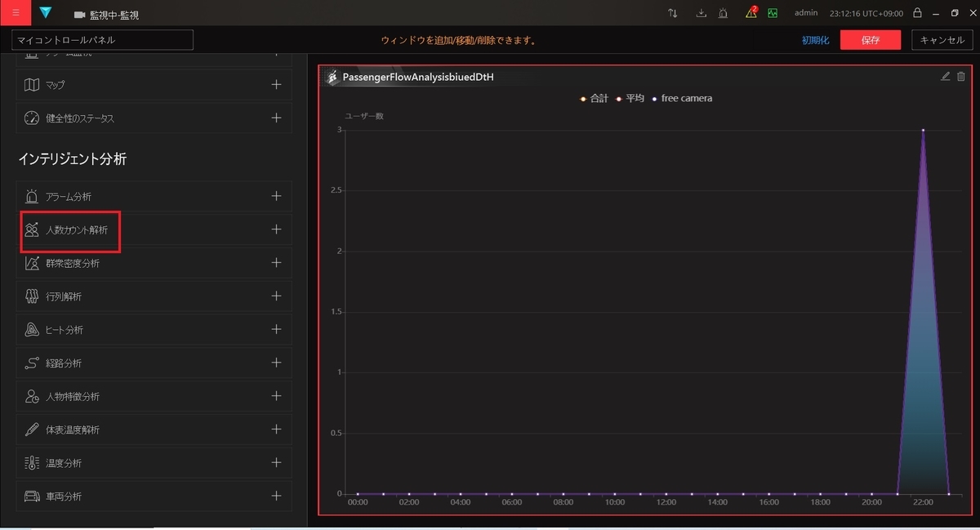Open the red hamburger main menu
The height and width of the screenshot is (530, 980).
(16, 13)
